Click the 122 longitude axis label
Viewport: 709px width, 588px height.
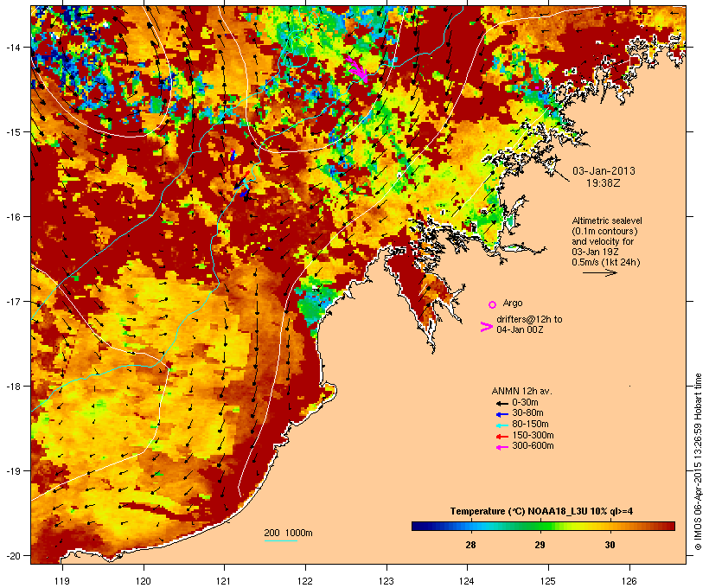pos(305,581)
